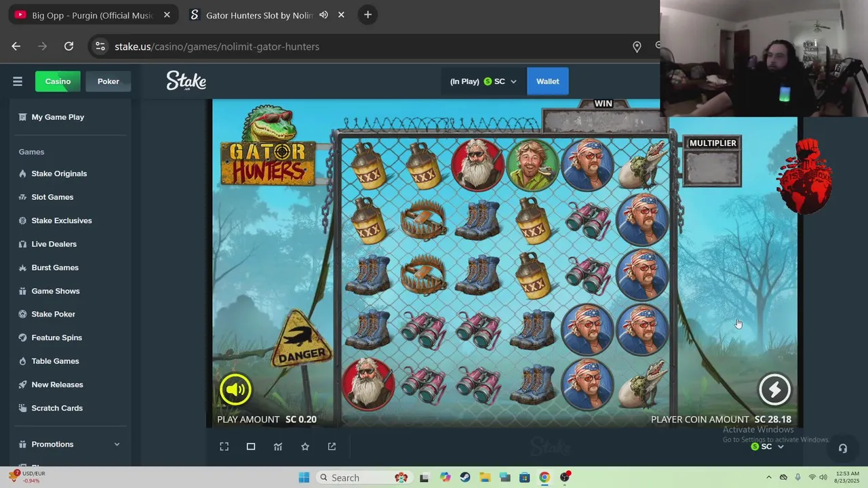Open Stake Exclusives
This screenshot has height=488, width=868.
pyautogui.click(x=61, y=220)
